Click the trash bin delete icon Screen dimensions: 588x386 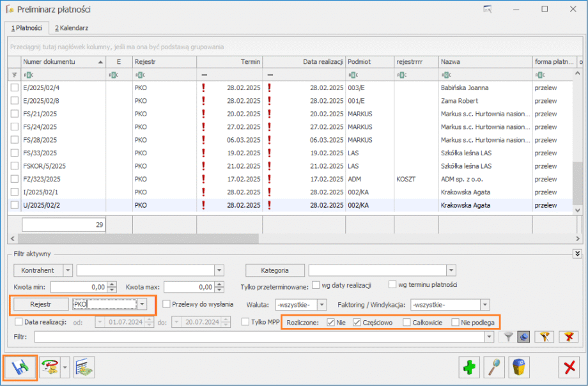(x=521, y=367)
